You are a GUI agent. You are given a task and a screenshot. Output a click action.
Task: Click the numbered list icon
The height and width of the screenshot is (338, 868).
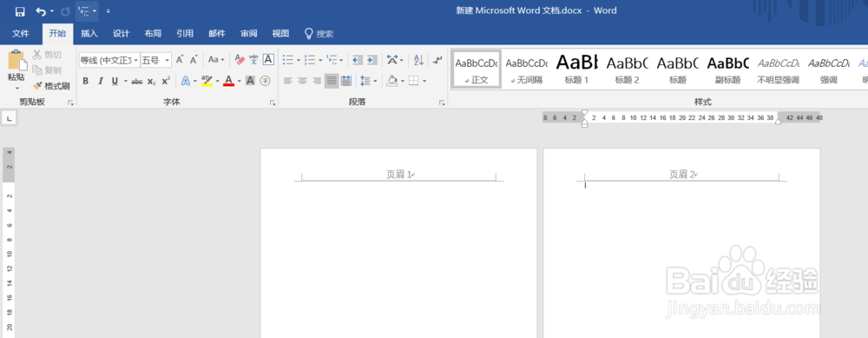pos(310,59)
